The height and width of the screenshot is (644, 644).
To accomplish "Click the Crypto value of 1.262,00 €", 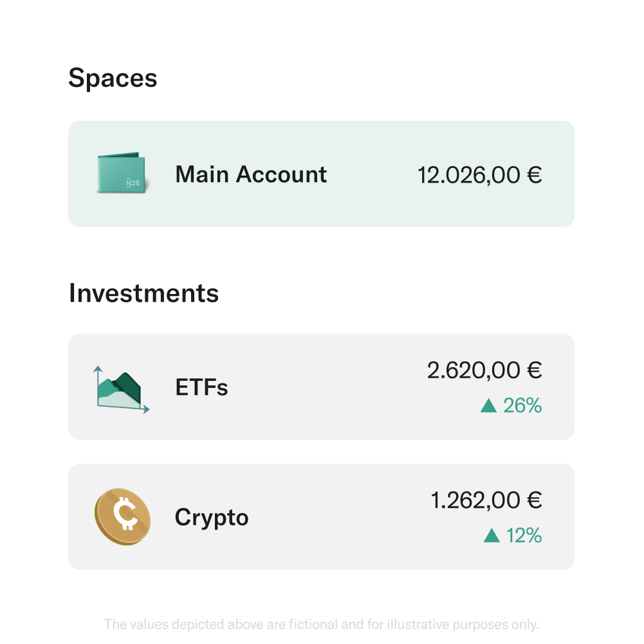I will 486,500.
